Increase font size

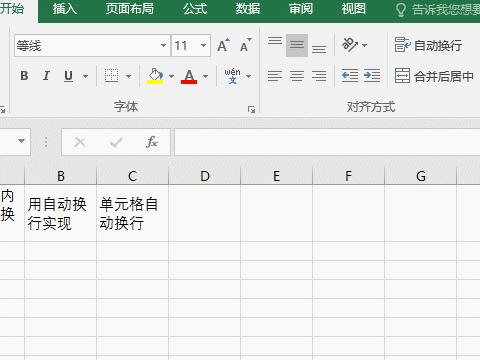[x=223, y=45]
